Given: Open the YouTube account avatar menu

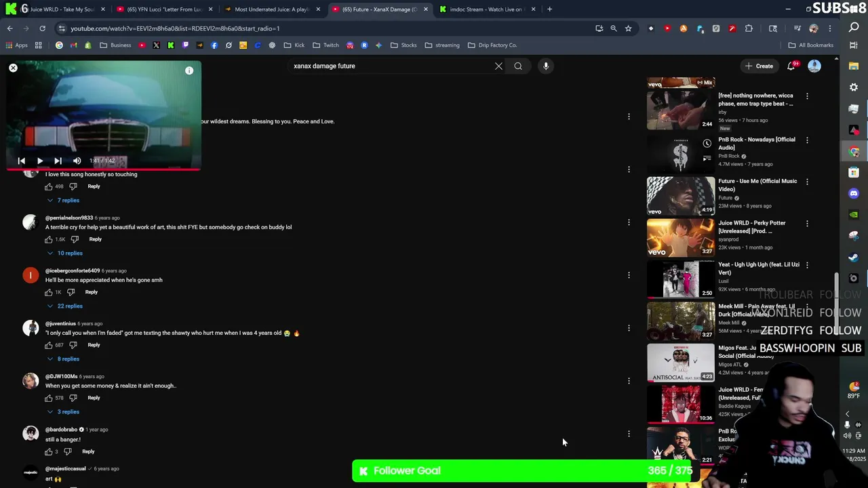Looking at the screenshot, I should [814, 66].
